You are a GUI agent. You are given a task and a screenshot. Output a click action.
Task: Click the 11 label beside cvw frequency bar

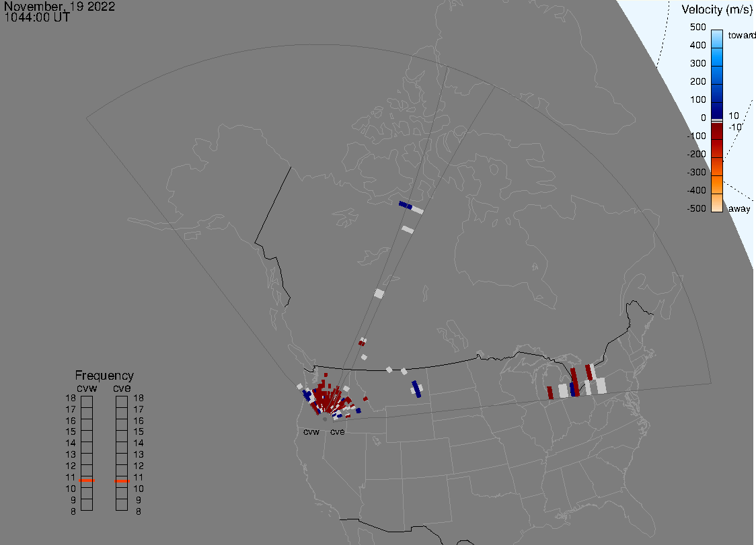(71, 478)
